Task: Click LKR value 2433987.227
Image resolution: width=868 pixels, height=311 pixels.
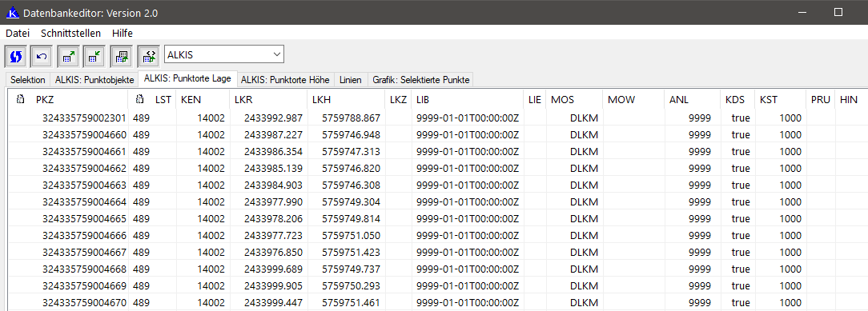Action: coord(274,134)
